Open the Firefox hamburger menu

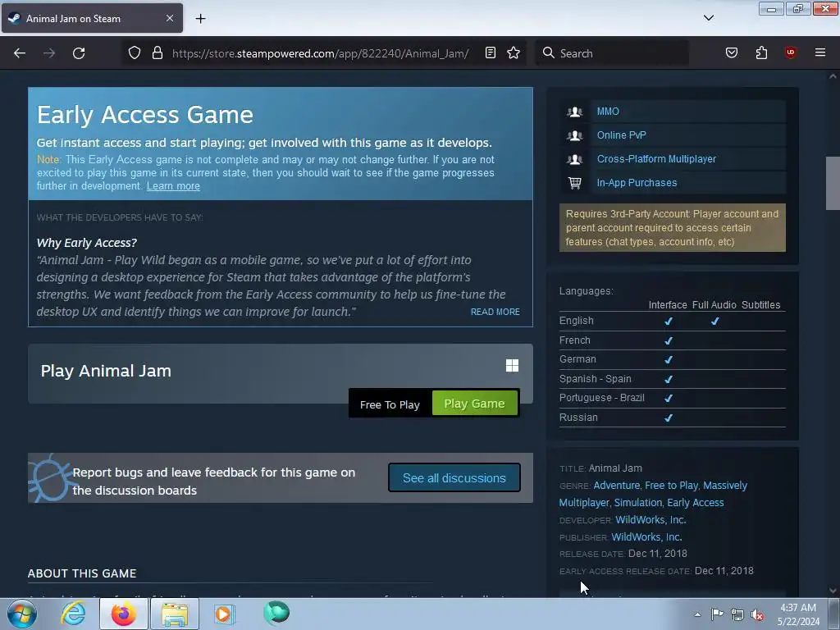tap(820, 52)
